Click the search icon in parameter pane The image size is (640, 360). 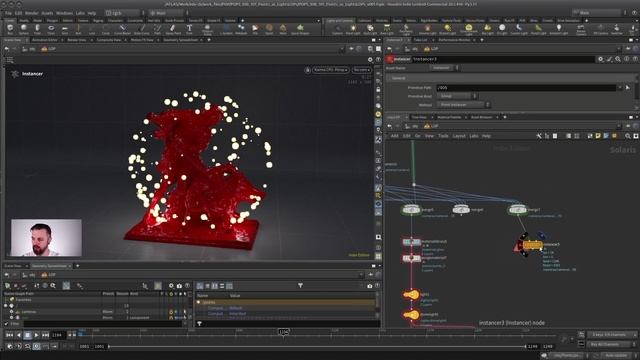point(618,59)
